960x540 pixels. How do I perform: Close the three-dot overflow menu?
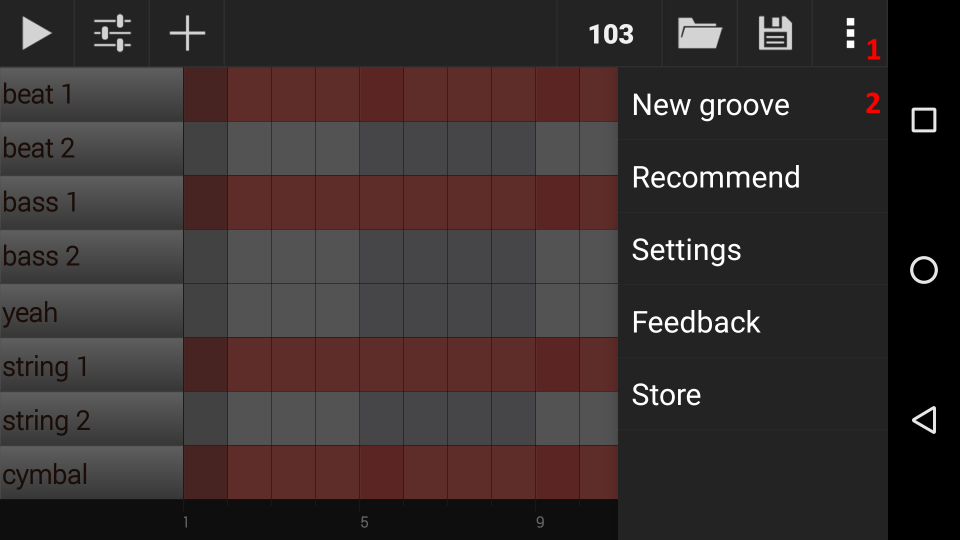tap(850, 33)
